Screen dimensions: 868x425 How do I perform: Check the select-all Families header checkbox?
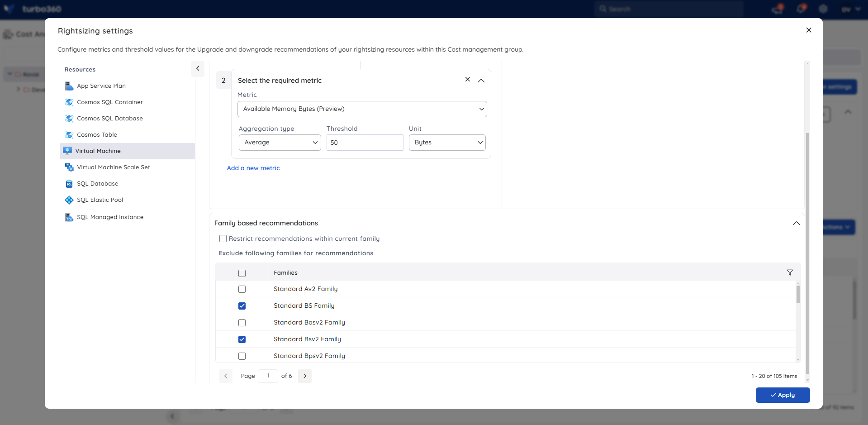click(x=242, y=273)
